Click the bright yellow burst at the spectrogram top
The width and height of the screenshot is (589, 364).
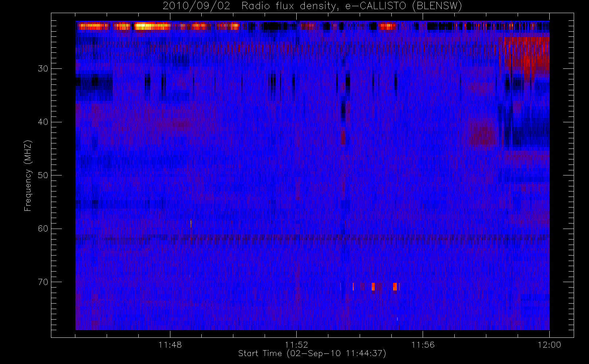coord(152,26)
